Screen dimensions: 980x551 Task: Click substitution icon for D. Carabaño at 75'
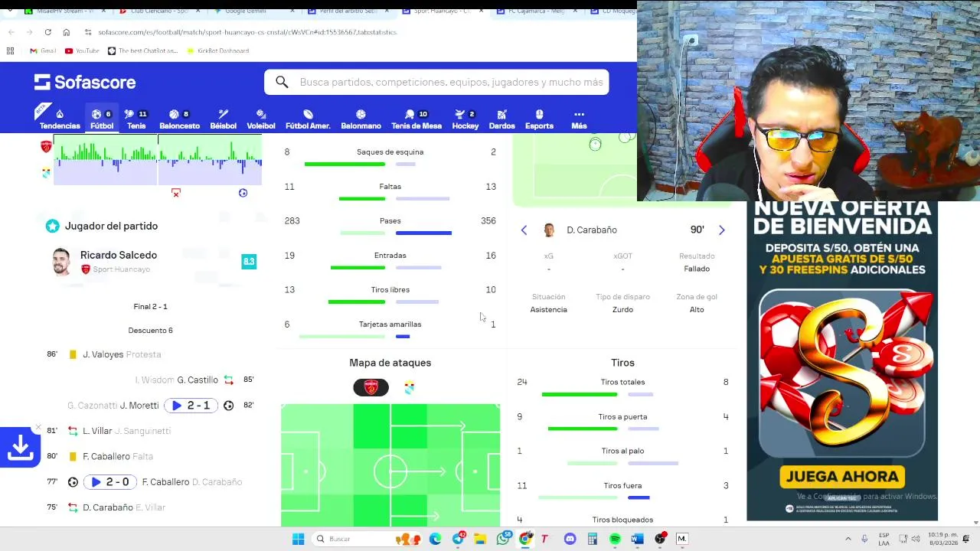click(x=73, y=507)
